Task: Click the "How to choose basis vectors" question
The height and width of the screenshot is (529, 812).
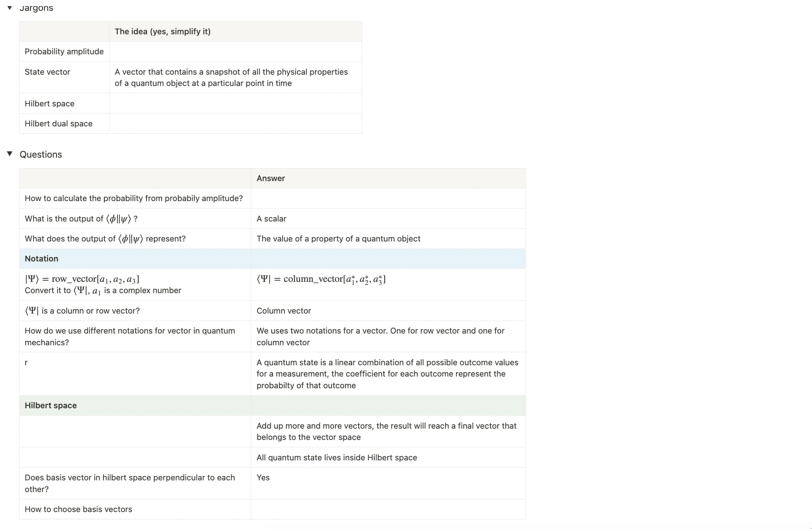Action: (x=79, y=509)
